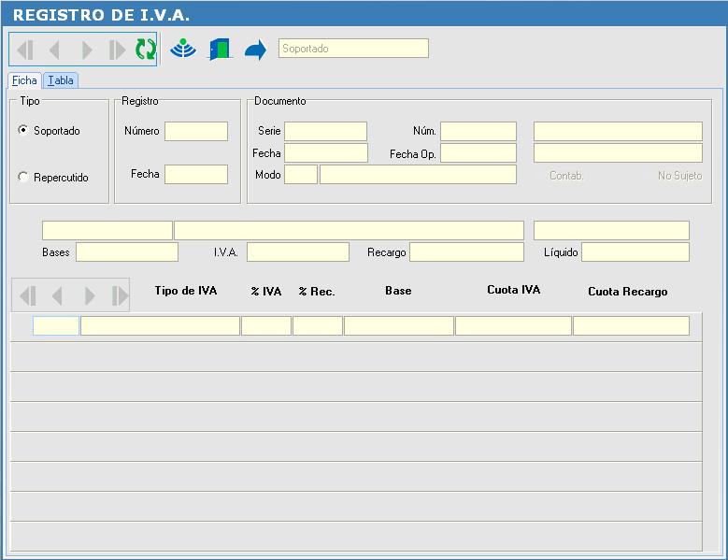Click the Cuota IVA column header

(513, 290)
